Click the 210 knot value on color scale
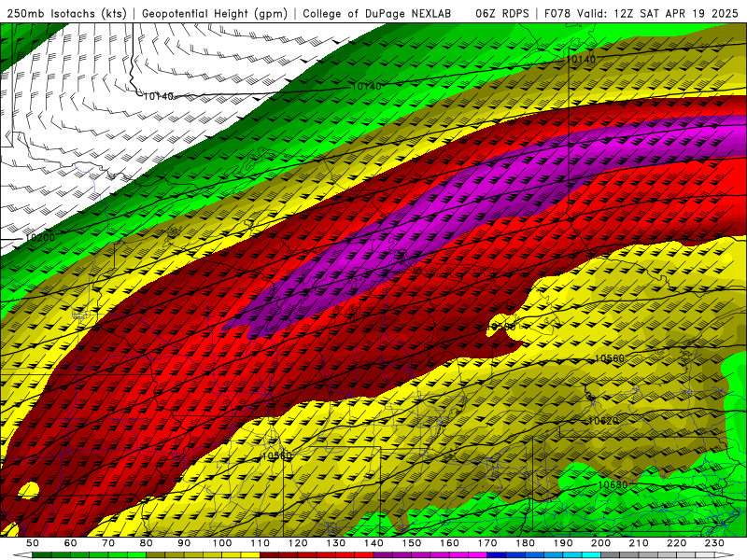747x560 pixels. click(x=639, y=543)
